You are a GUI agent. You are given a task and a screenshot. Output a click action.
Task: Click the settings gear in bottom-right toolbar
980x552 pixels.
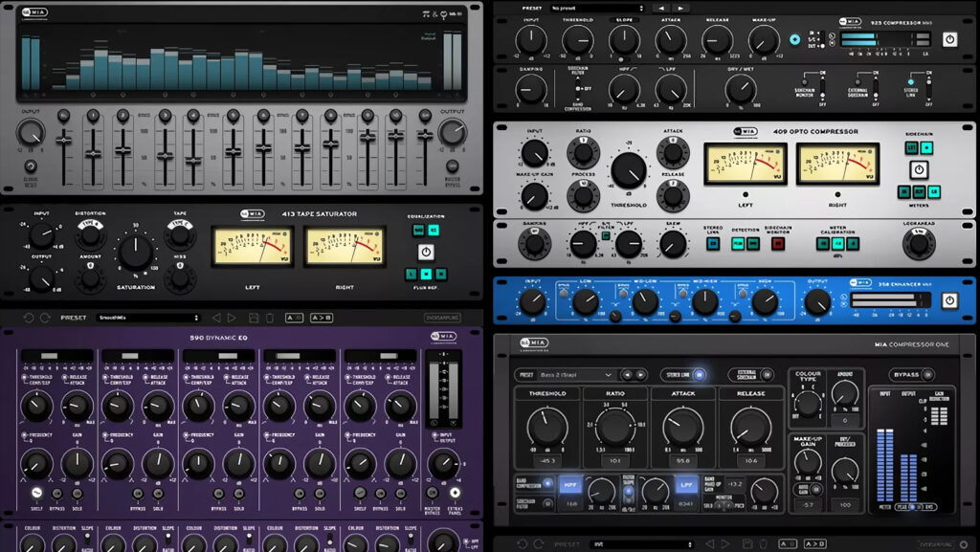click(964, 544)
